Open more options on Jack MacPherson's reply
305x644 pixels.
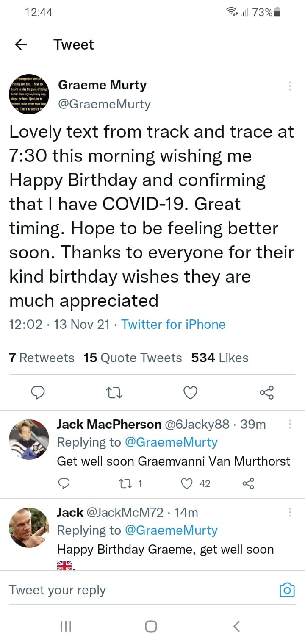290,424
